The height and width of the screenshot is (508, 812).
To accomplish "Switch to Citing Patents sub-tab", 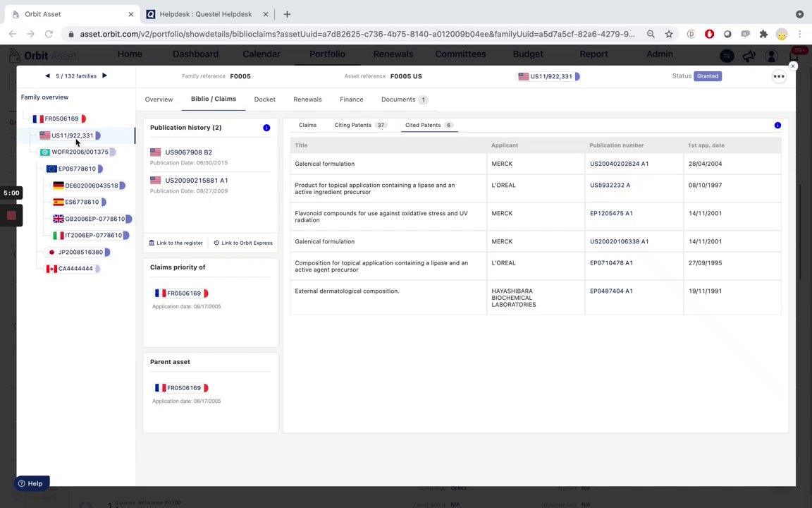I will click(x=360, y=126).
